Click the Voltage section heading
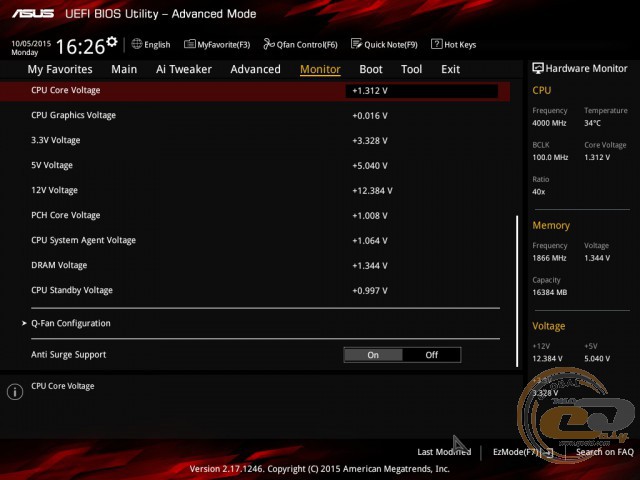This screenshot has width=640, height=480. coord(549,326)
